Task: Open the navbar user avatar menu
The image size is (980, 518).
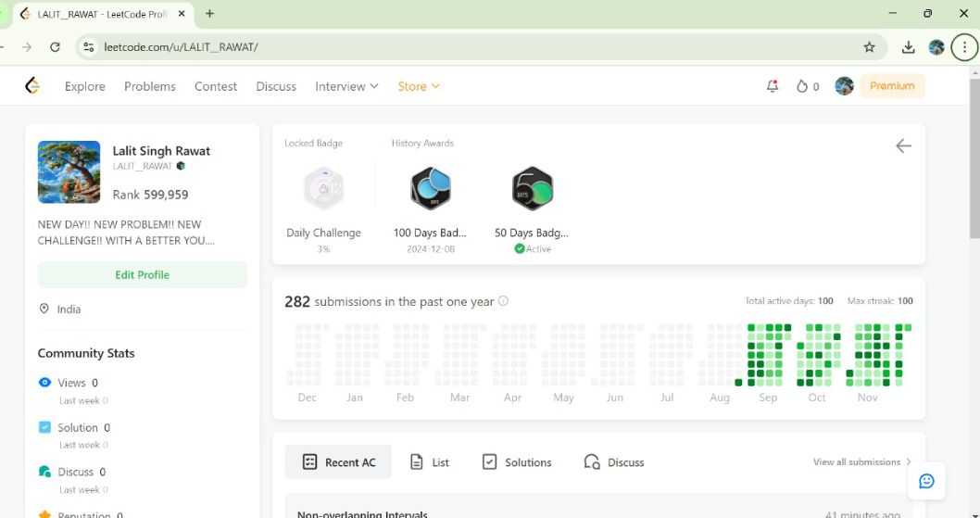Action: (x=845, y=86)
